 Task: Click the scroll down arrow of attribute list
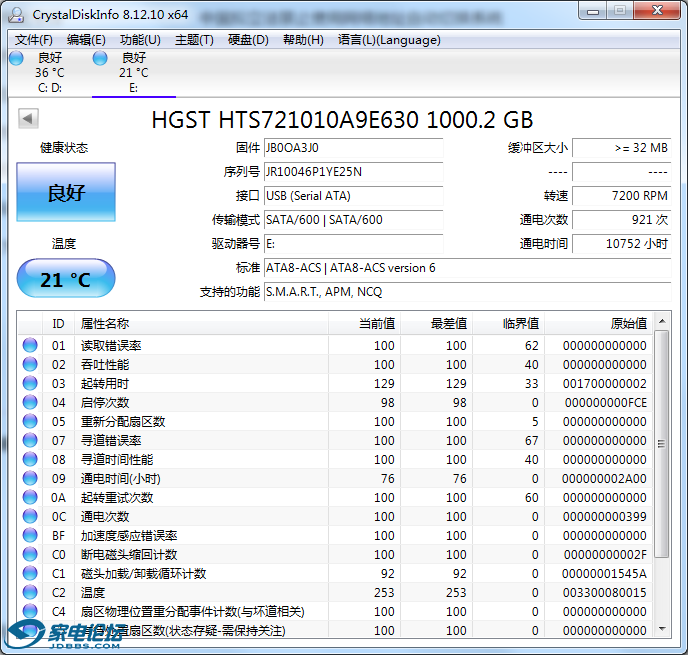(662, 629)
